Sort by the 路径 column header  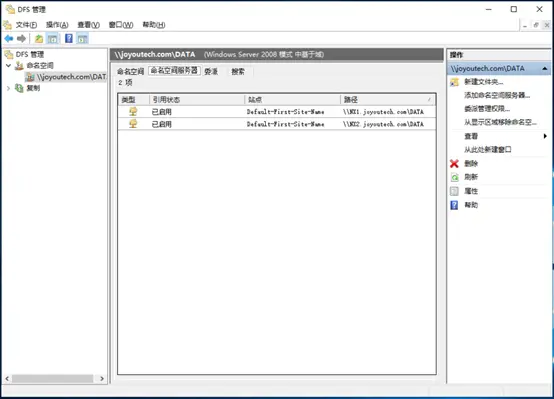point(388,100)
